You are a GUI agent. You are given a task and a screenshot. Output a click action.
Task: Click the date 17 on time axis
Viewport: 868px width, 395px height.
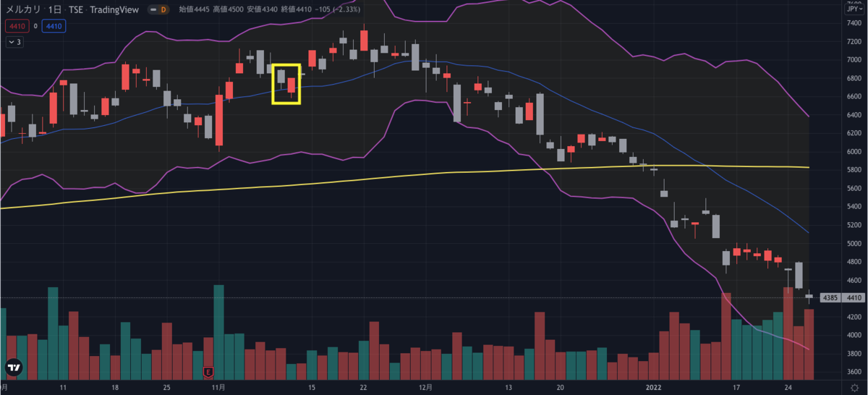pos(736,388)
